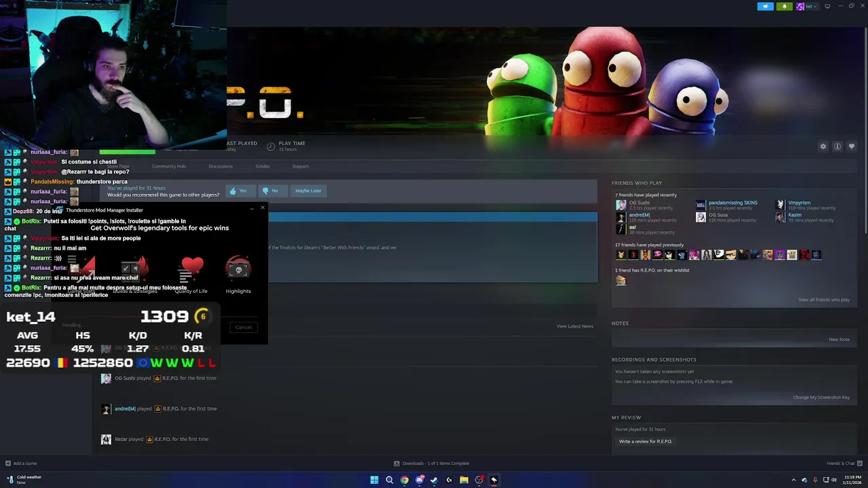The image size is (868, 488).
Task: Click Change My Screenshot Key
Action: point(821,397)
